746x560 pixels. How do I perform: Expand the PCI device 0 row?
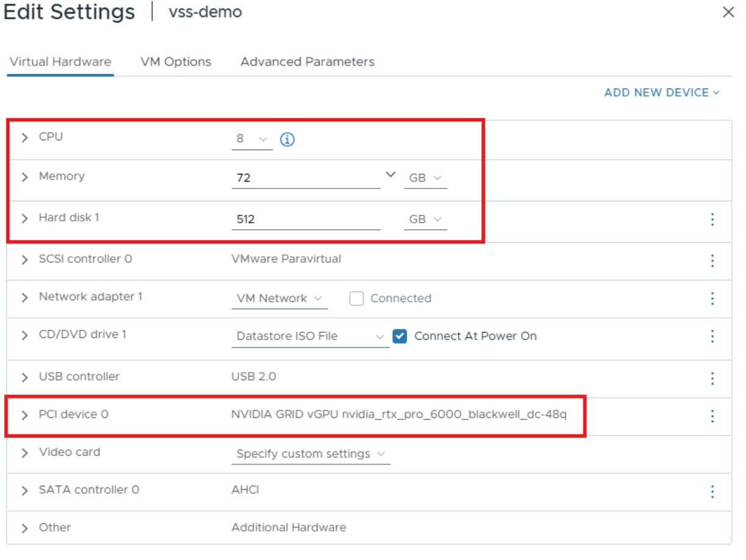pos(24,415)
